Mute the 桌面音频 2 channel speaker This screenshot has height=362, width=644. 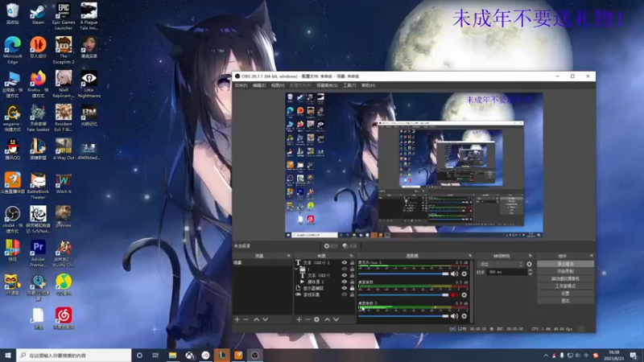[x=454, y=316]
